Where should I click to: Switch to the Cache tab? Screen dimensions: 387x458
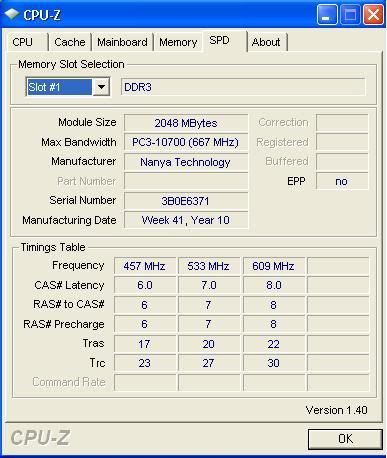tap(70, 42)
